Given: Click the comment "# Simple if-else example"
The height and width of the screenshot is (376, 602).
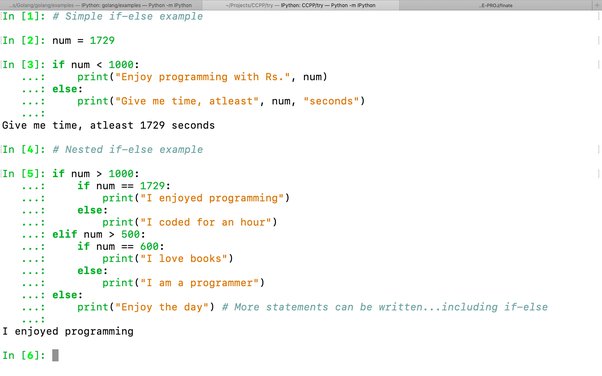Looking at the screenshot, I should point(127,16).
